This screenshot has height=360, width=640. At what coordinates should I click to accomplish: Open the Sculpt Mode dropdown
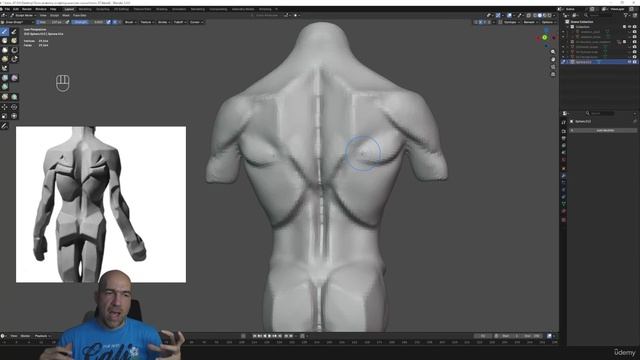[x=22, y=15]
